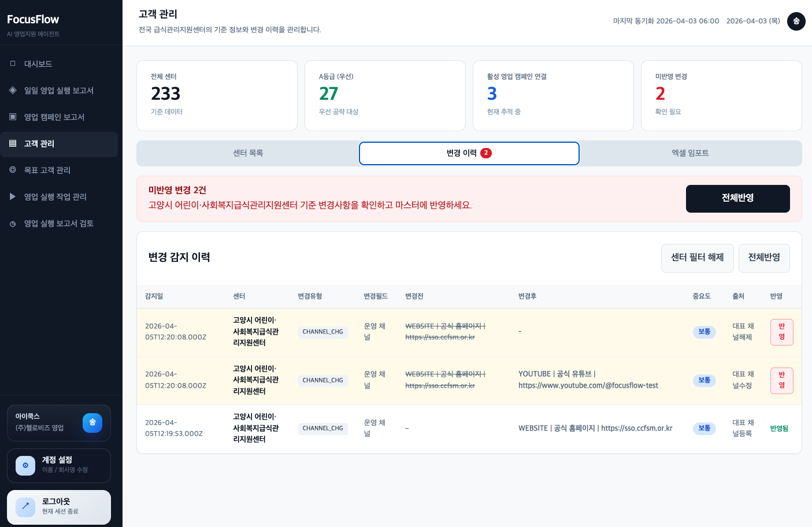Open the 엑셀 임포트 tab
812x527 pixels.
690,153
